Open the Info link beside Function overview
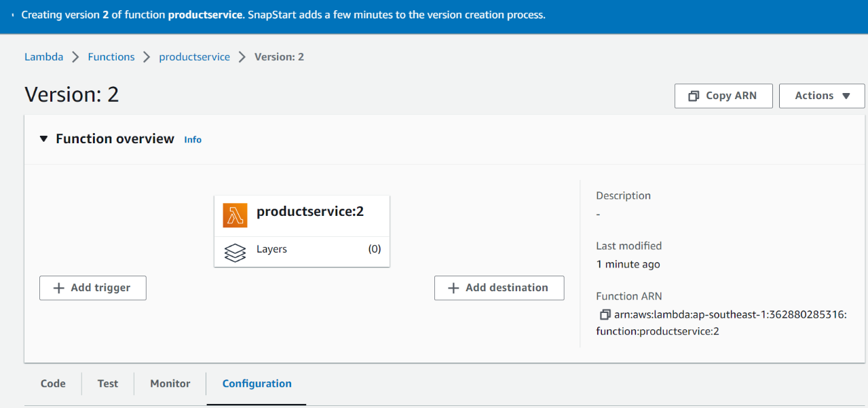 tap(192, 139)
